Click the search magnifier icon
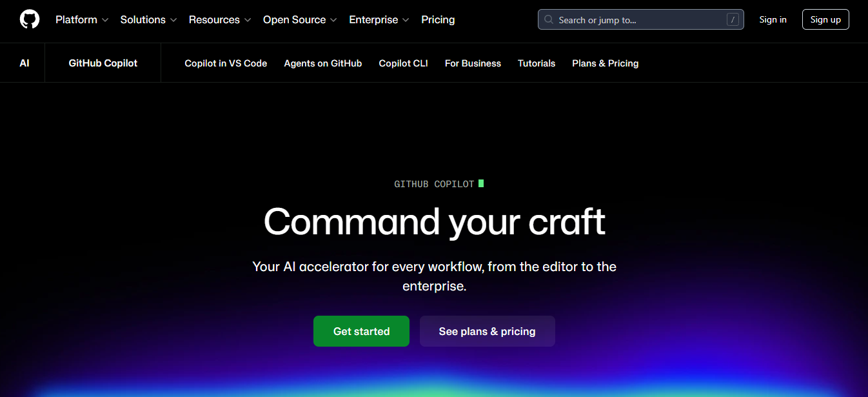868x397 pixels. point(549,19)
